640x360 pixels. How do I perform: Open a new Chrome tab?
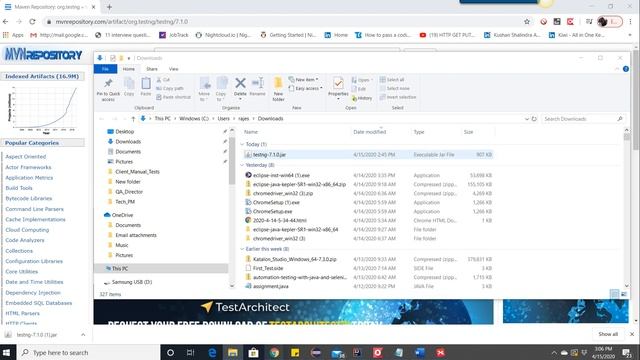point(109,7)
